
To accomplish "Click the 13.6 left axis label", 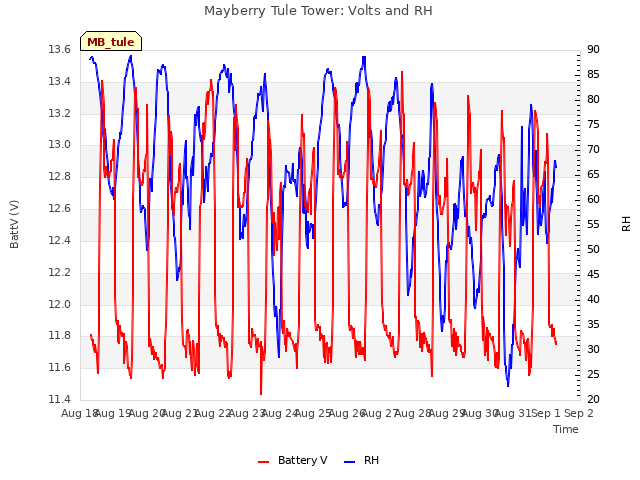I will [x=60, y=50].
